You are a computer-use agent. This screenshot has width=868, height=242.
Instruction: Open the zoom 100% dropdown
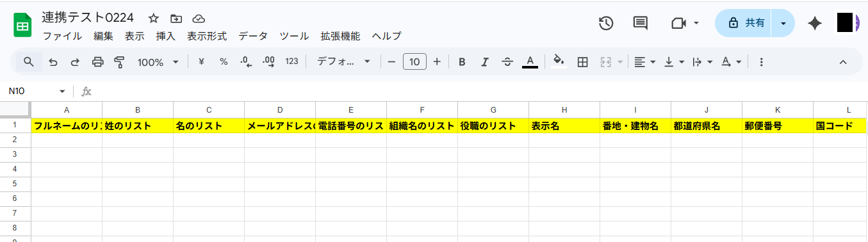pos(159,62)
